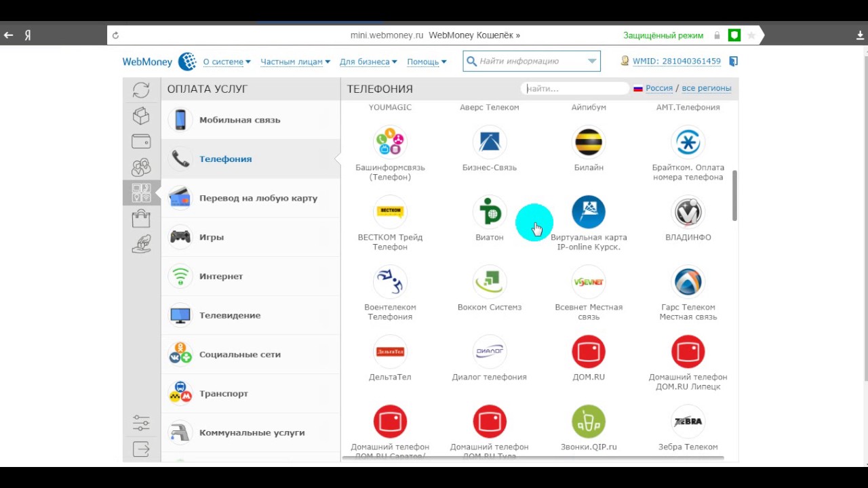Viewport: 868px width, 488px height.
Task: Open the contacts icon in sidebar
Action: point(141,167)
